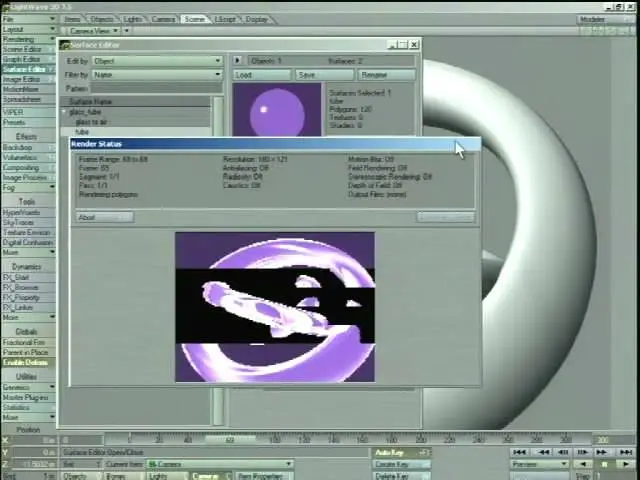Click the Pattern input field
The image size is (640, 480).
(157, 88)
